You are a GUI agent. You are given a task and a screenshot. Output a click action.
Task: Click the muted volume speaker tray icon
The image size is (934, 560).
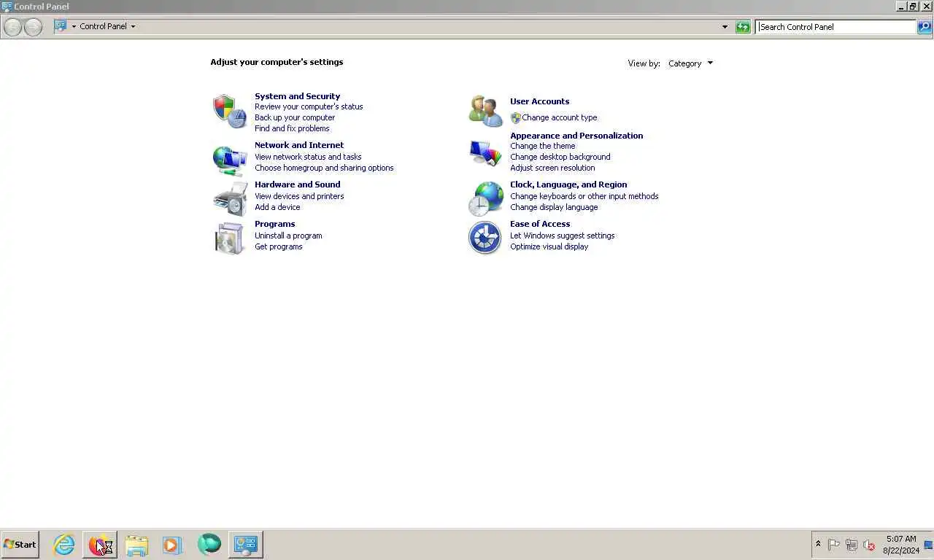pos(868,545)
